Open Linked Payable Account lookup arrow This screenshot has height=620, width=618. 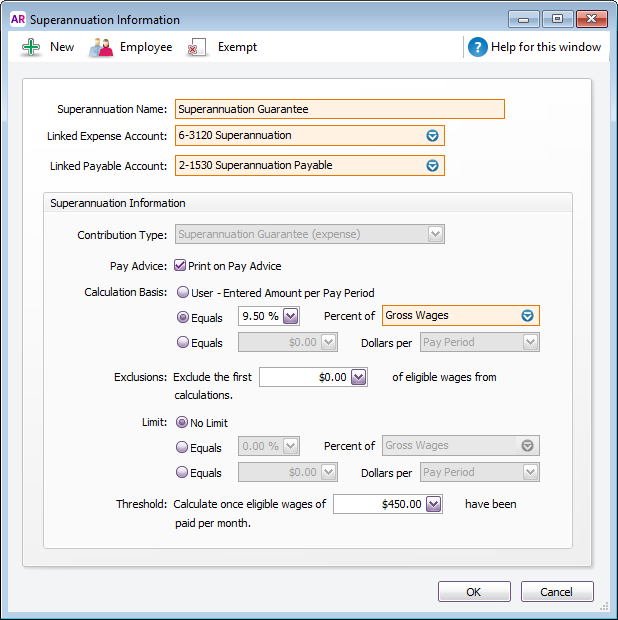(x=433, y=166)
